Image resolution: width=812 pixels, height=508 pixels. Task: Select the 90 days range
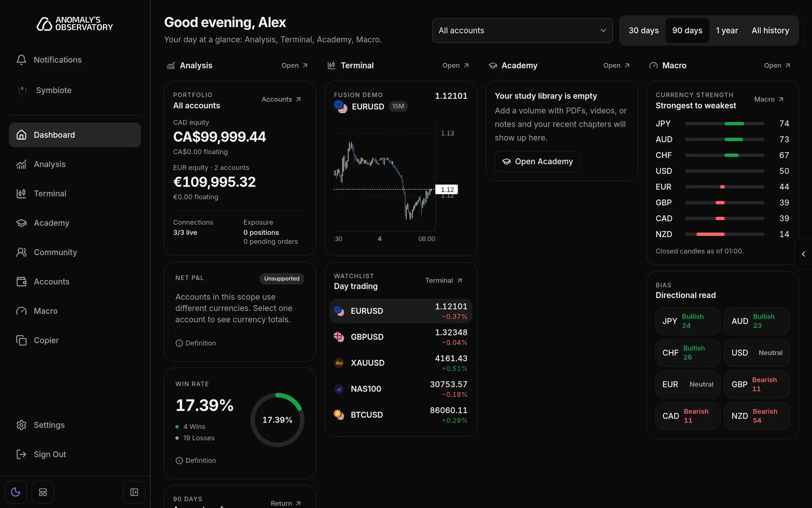tap(687, 30)
